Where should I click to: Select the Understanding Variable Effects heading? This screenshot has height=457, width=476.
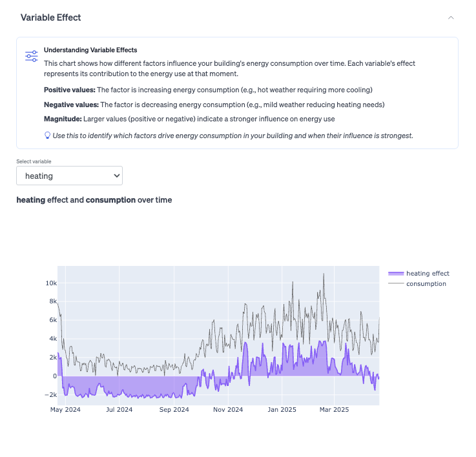click(90, 50)
